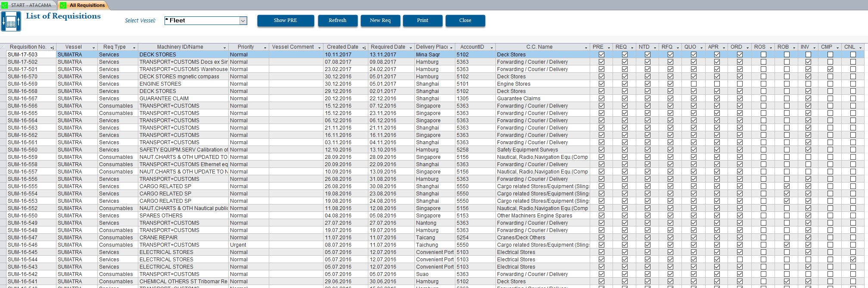The width and height of the screenshot is (868, 288).
Task: Click created date 10.11.2017 cell
Action: pyautogui.click(x=345, y=55)
